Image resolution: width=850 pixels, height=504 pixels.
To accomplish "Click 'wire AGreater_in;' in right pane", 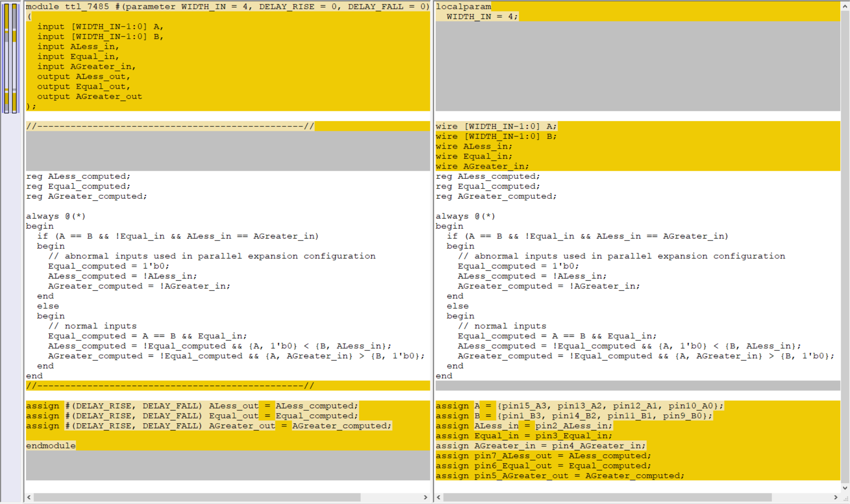I will (482, 166).
